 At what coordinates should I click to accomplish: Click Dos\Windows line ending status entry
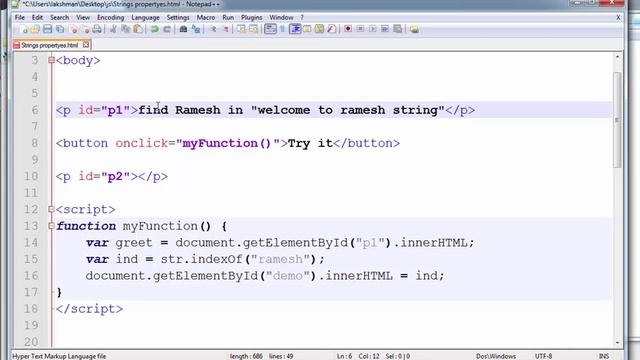coord(496,356)
